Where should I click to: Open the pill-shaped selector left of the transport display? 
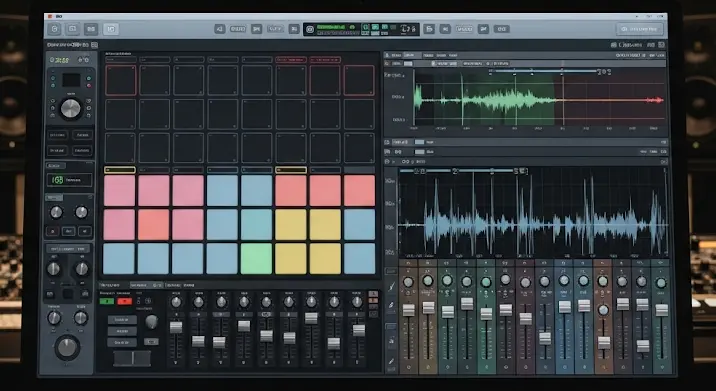237,29
